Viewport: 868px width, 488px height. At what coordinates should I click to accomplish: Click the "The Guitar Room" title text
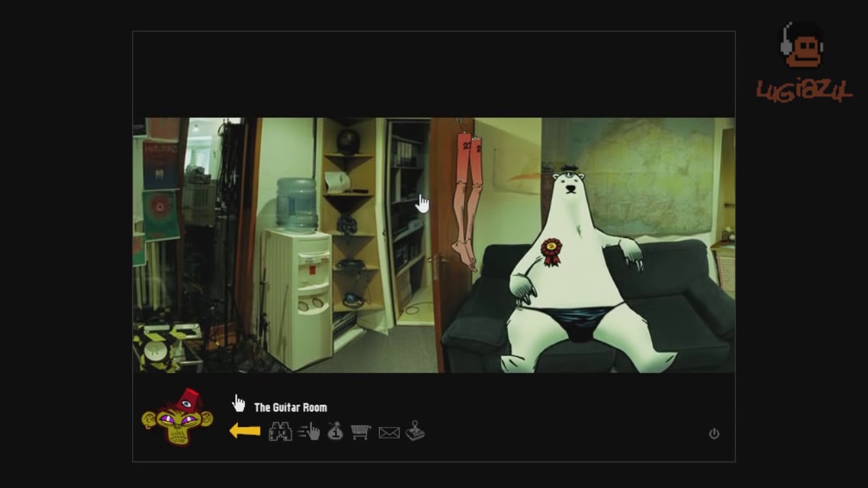[x=290, y=407]
